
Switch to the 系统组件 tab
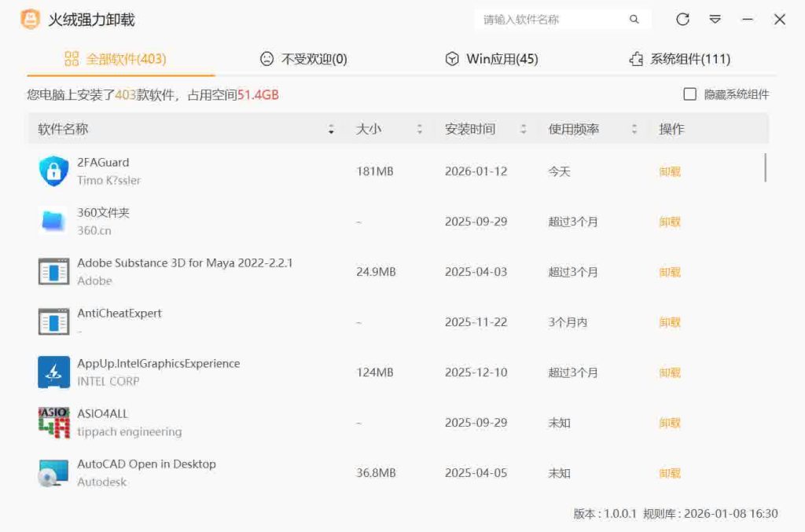coord(679,57)
